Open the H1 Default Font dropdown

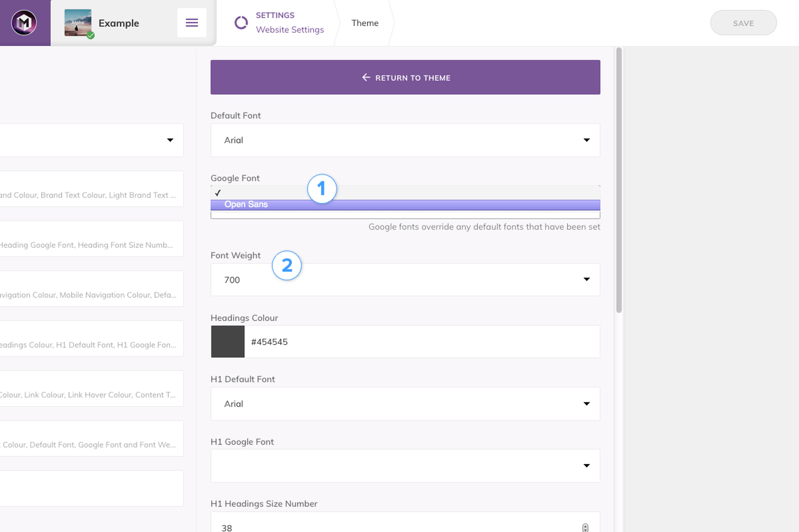coord(405,404)
